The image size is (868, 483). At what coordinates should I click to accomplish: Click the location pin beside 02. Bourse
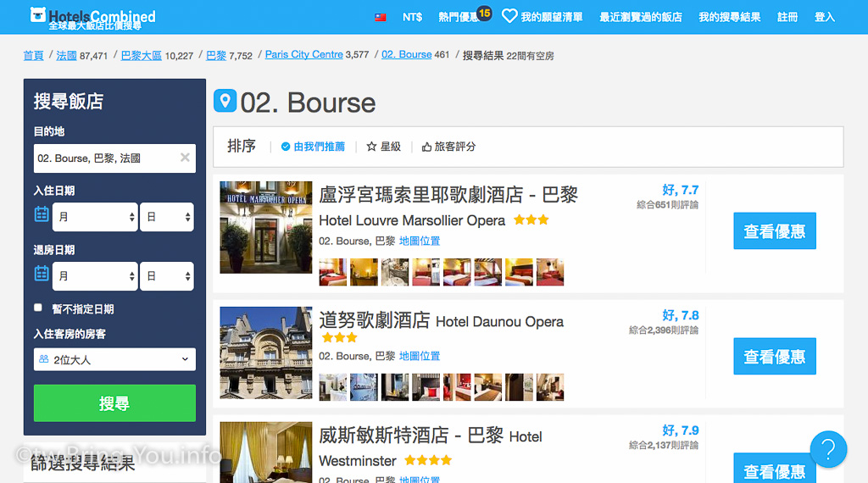225,101
